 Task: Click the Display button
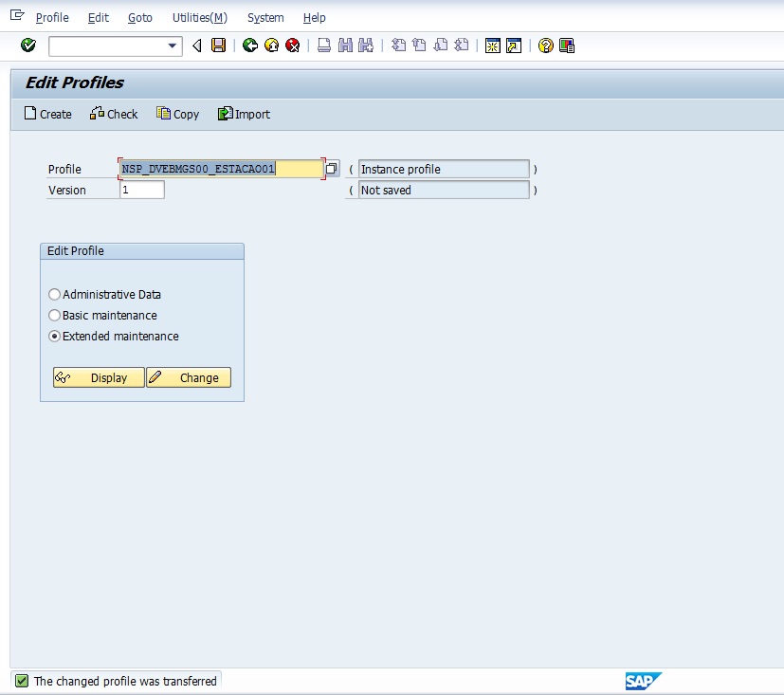99,377
